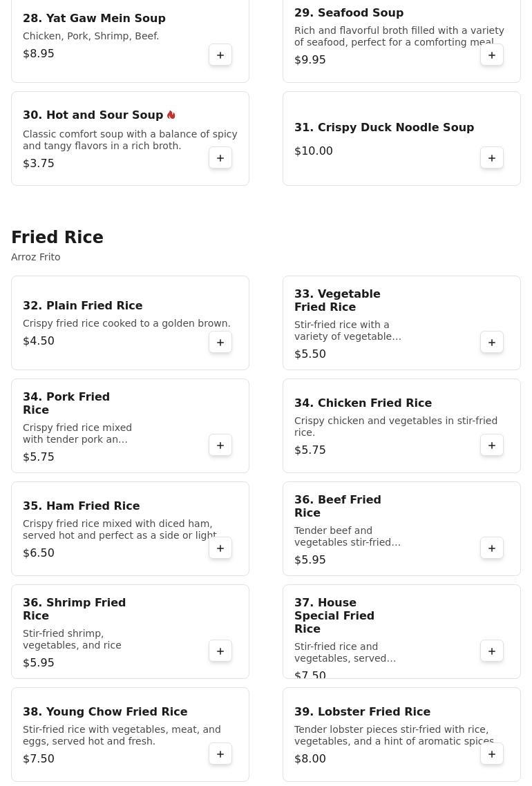Click the spicy flame icon on Hot and Sour Soup
Screen dimensions: 532x786
click(x=171, y=115)
